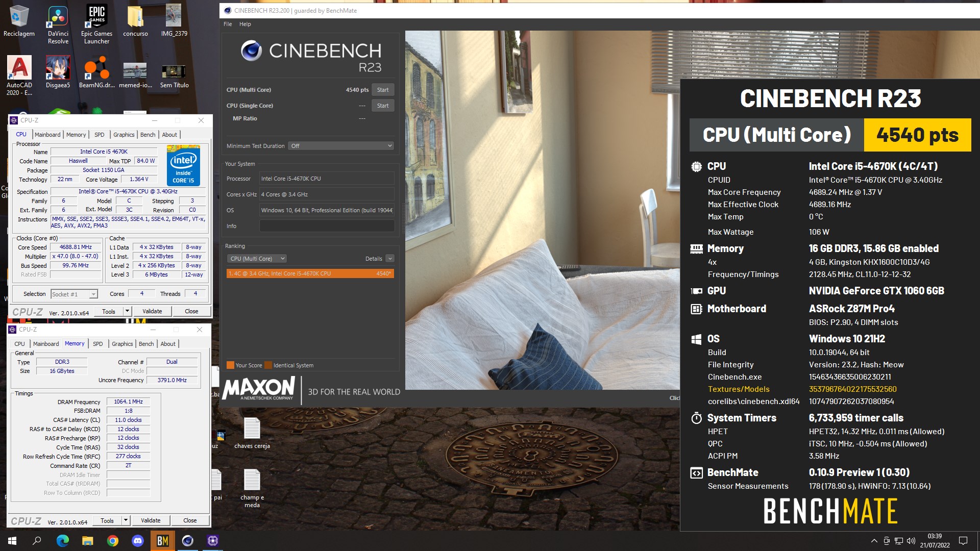
Task: Open Tools dropdown arrow in upper CPU-Z
Action: pyautogui.click(x=128, y=311)
